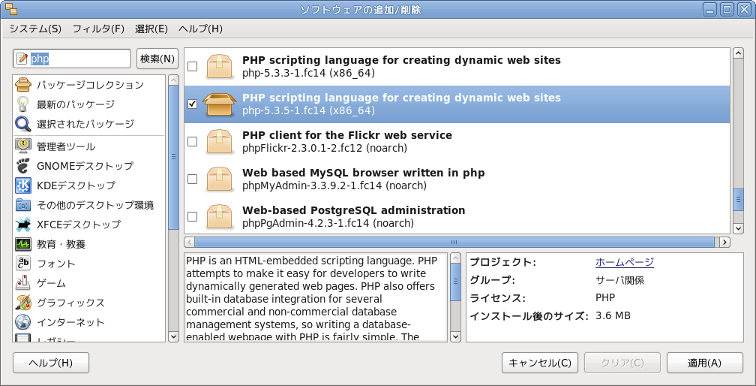Click the 適用(A) apply button
Image resolution: width=756 pixels, height=386 pixels.
(x=704, y=363)
